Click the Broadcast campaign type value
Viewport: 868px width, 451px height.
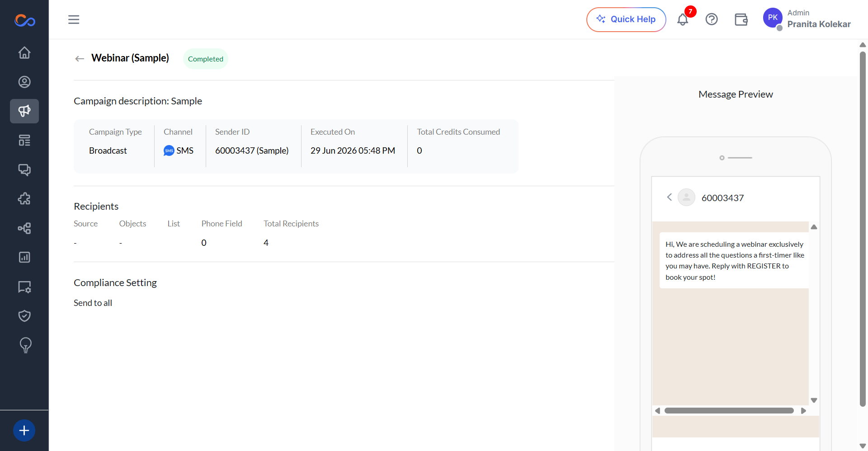(x=108, y=150)
